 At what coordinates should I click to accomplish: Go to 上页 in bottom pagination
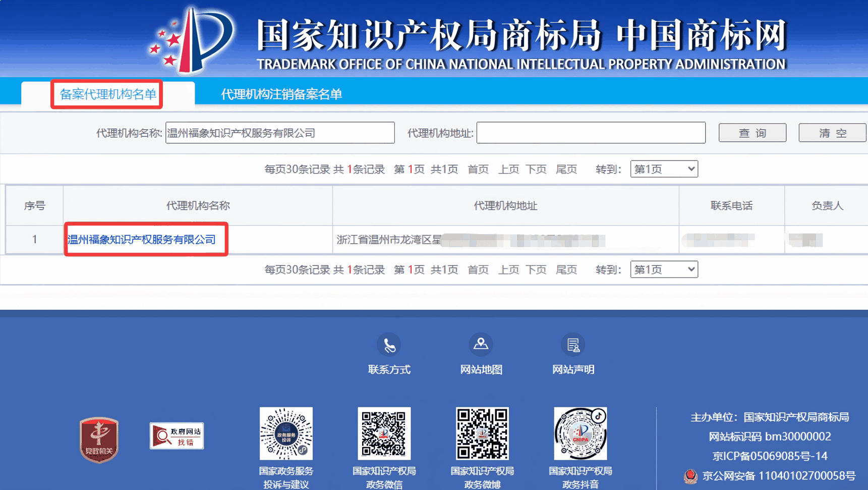508,269
